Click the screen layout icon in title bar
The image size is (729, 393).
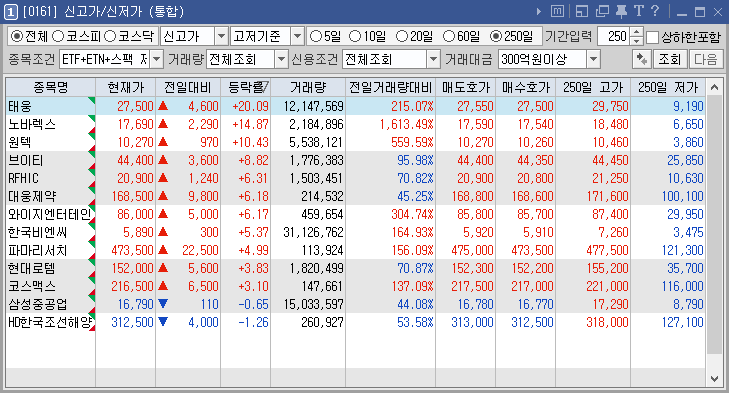point(582,11)
